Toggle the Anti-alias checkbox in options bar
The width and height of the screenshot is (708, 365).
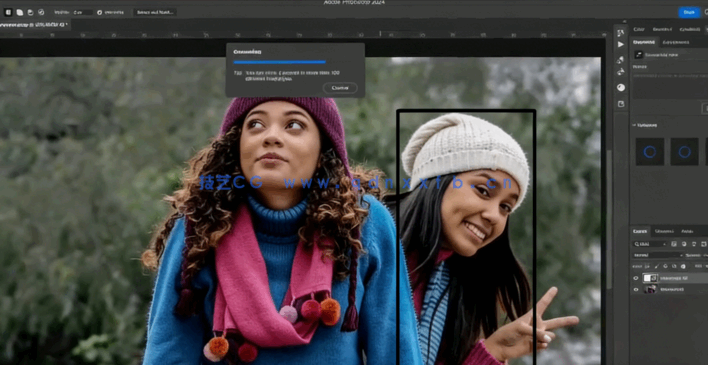click(x=99, y=12)
